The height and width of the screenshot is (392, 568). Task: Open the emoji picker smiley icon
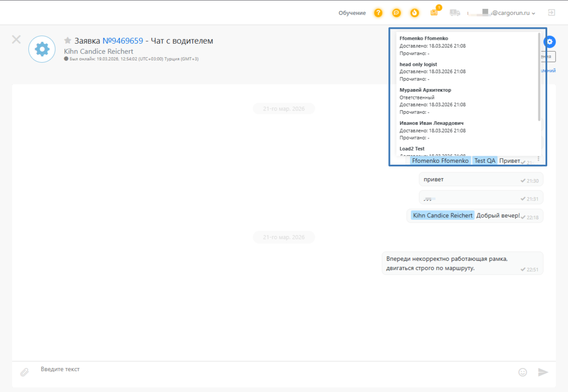tap(523, 372)
